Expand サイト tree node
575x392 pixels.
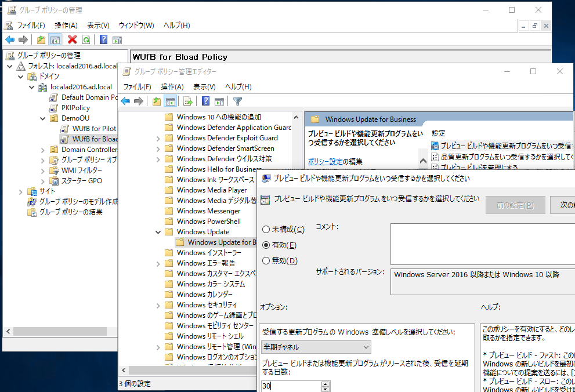20,191
